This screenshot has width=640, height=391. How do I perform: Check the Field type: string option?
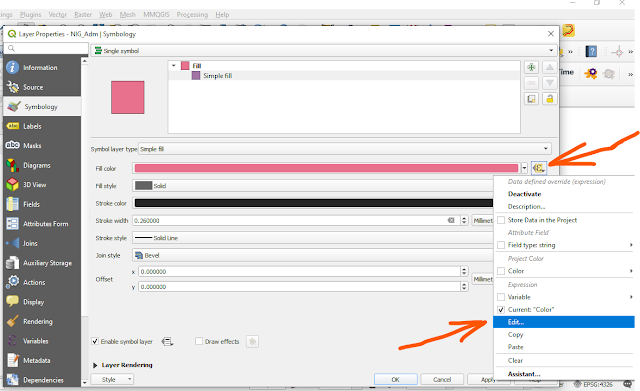coord(501,245)
